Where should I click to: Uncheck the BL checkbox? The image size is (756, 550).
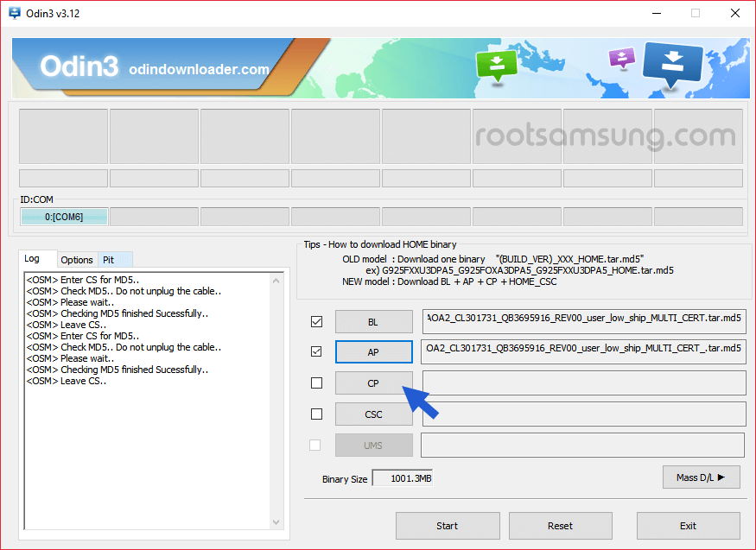pos(316,321)
